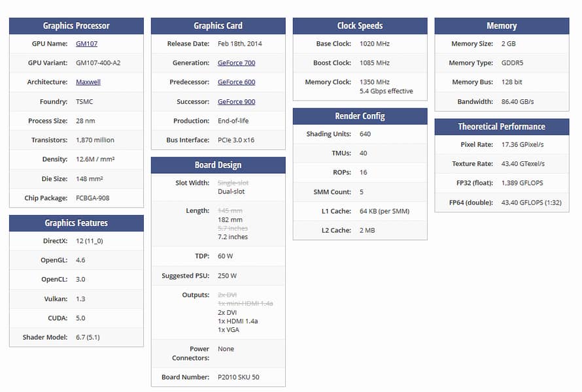Select the FP32 value 1,389 GFLOPS
Viewport: 582px width, 392px height.
[522, 183]
